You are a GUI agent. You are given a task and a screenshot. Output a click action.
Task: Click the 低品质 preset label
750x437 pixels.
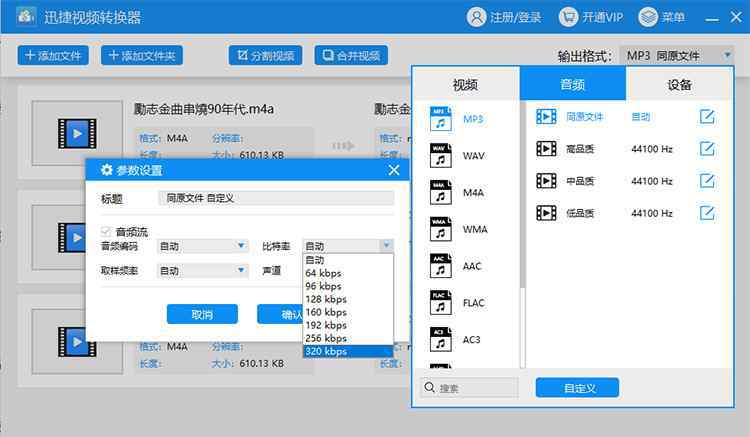click(x=580, y=213)
